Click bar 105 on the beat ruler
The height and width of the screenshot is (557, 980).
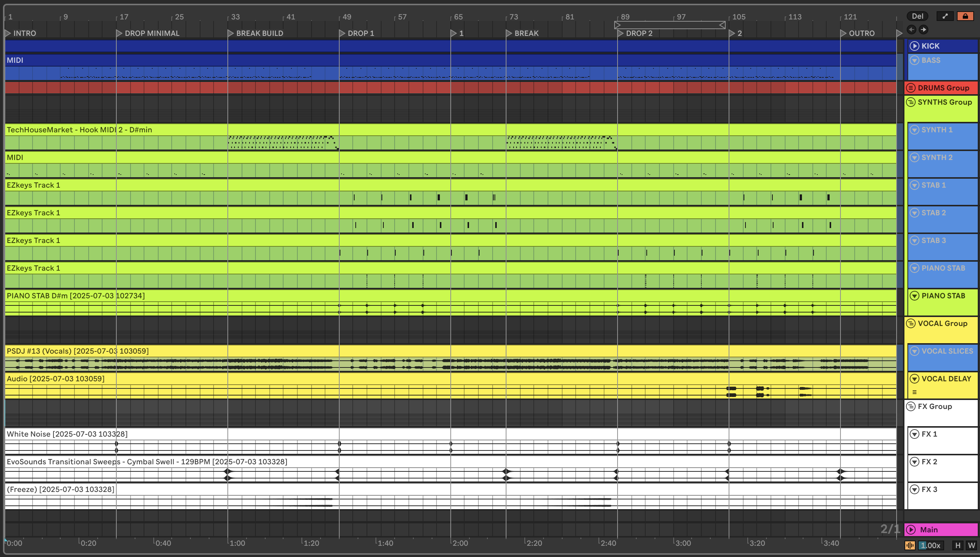point(739,17)
